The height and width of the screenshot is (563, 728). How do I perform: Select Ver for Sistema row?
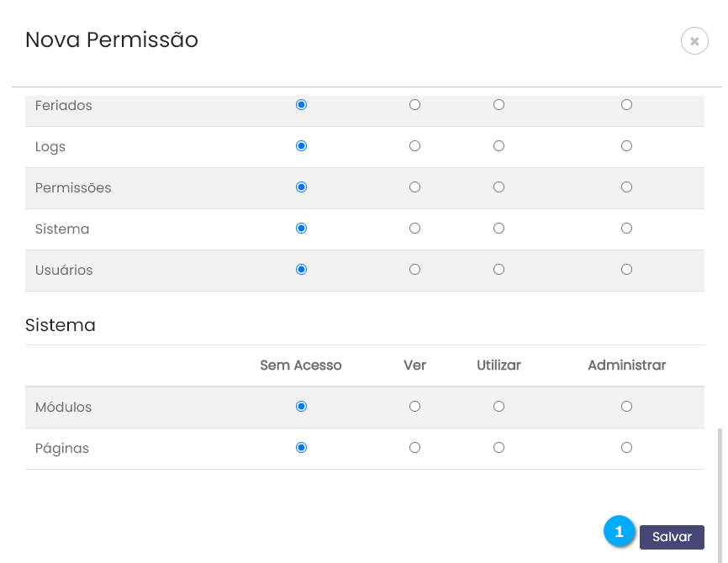point(414,229)
